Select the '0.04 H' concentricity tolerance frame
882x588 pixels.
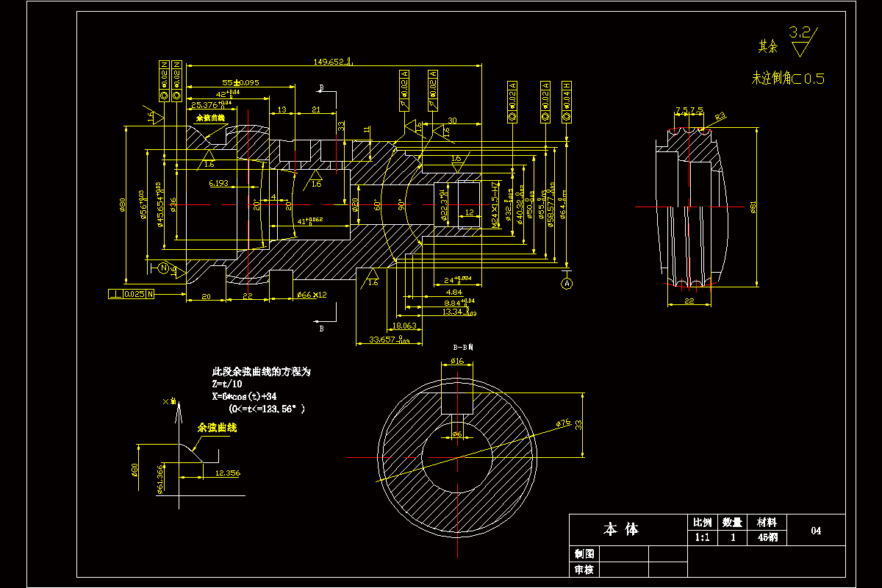tap(567, 101)
